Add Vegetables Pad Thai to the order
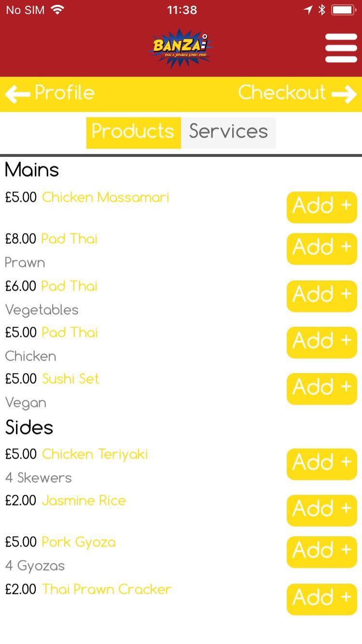This screenshot has width=362, height=644. point(321,296)
